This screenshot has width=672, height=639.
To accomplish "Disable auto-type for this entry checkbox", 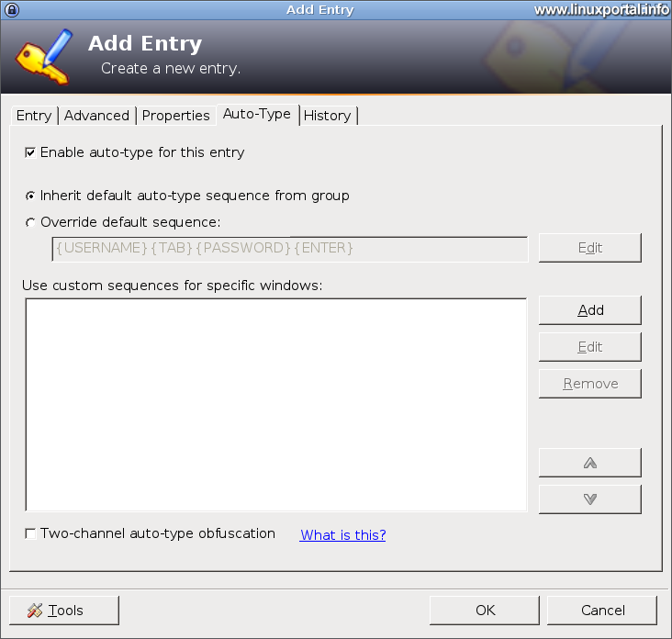I will tap(30, 152).
